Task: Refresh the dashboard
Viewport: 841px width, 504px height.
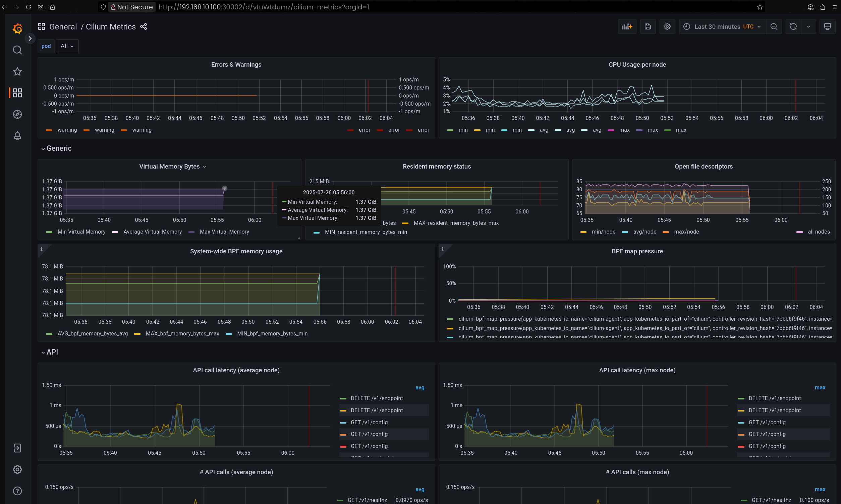Action: click(793, 26)
